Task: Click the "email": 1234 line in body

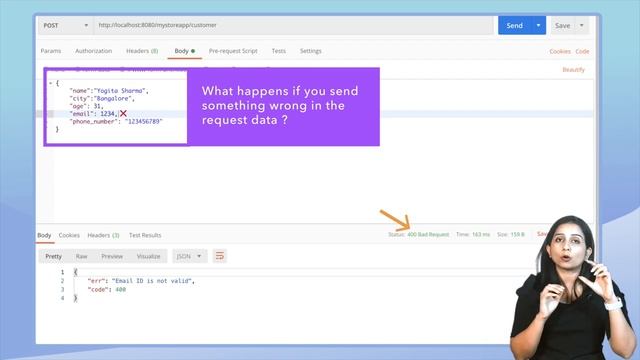Action: [93, 114]
